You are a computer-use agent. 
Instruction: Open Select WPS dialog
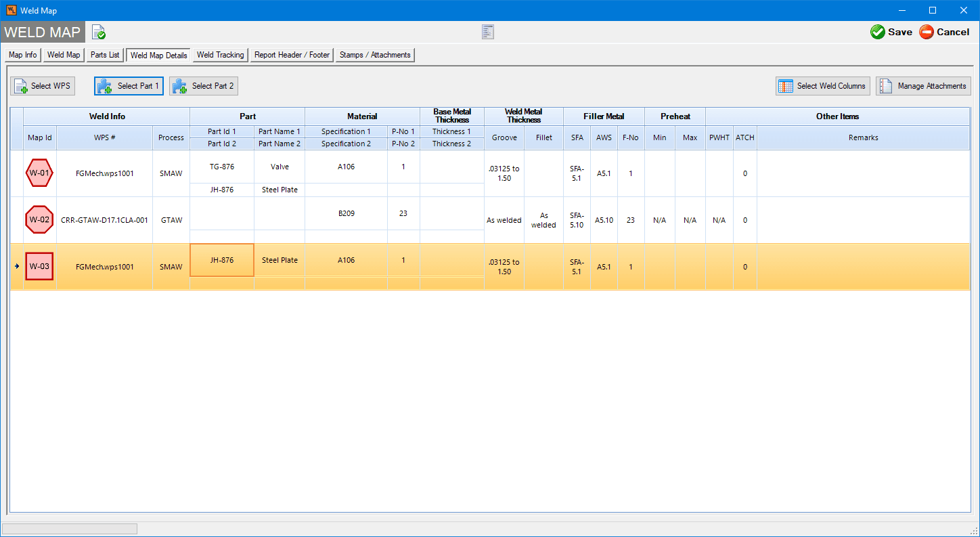(x=43, y=86)
